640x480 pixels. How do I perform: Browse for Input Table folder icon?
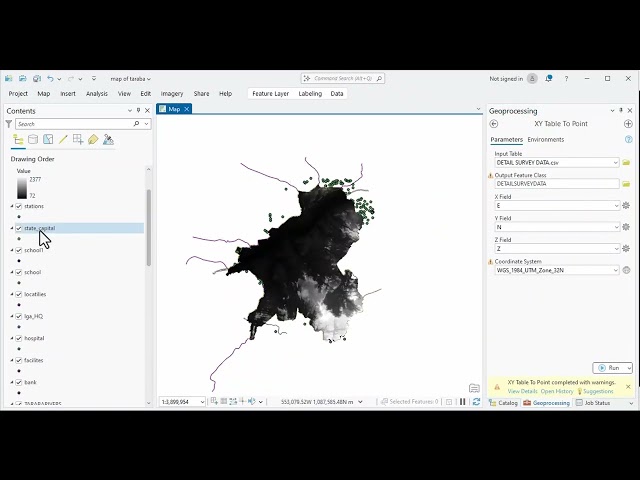[626, 162]
